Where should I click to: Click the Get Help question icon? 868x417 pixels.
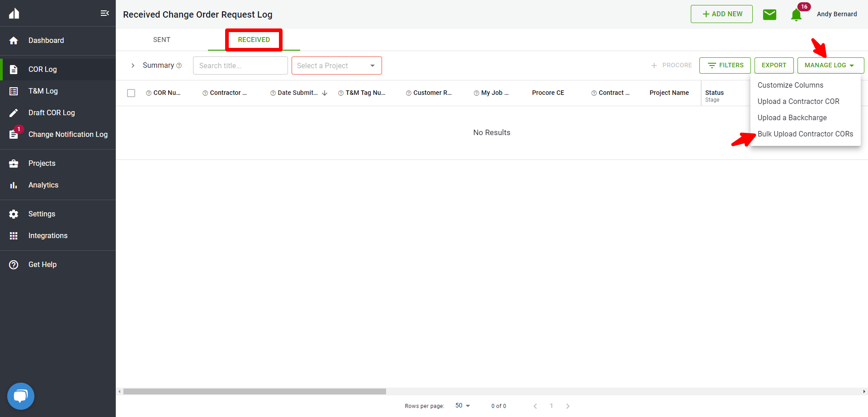(14, 265)
